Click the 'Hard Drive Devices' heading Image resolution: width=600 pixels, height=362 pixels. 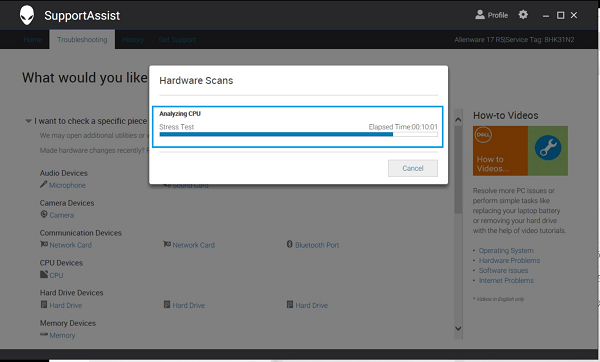[72, 293]
